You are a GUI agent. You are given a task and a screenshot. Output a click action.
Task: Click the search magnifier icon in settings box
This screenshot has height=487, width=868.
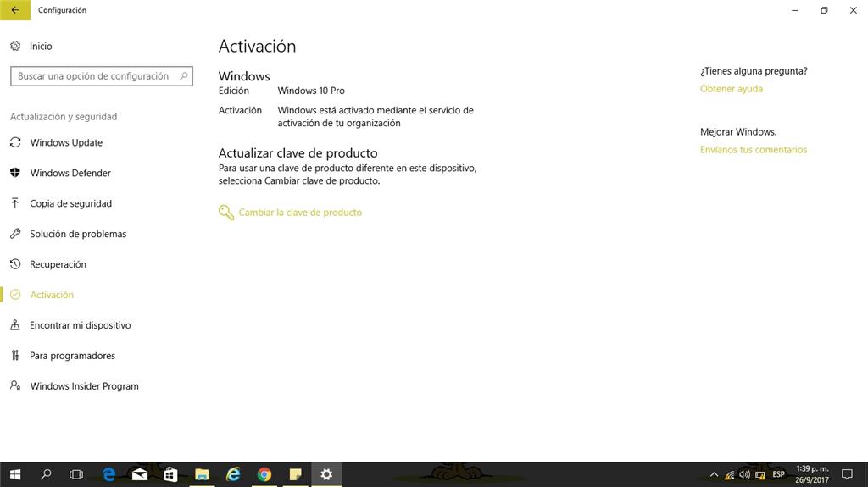pos(184,76)
